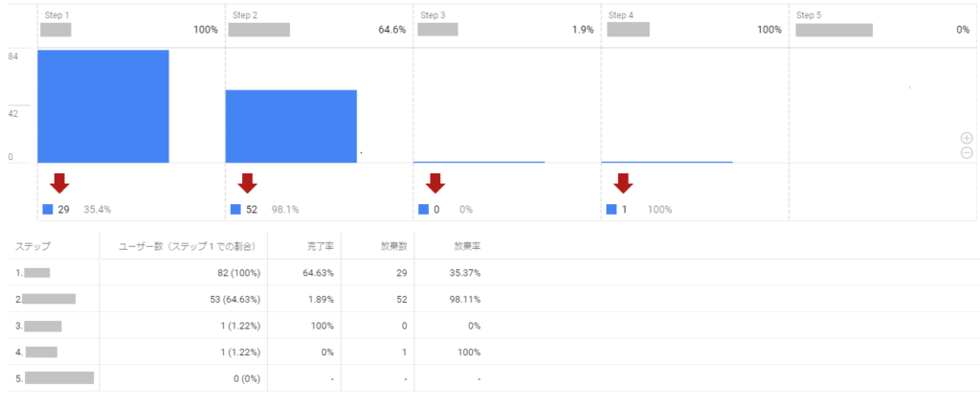This screenshot has height=409, width=980.
Task: Click the zoom out minus icon
Action: [967, 152]
